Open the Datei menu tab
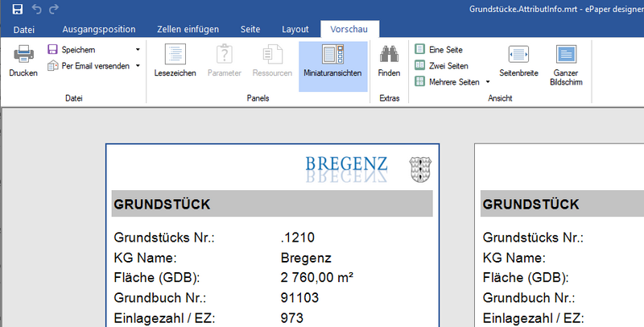644x327 pixels. [x=25, y=30]
